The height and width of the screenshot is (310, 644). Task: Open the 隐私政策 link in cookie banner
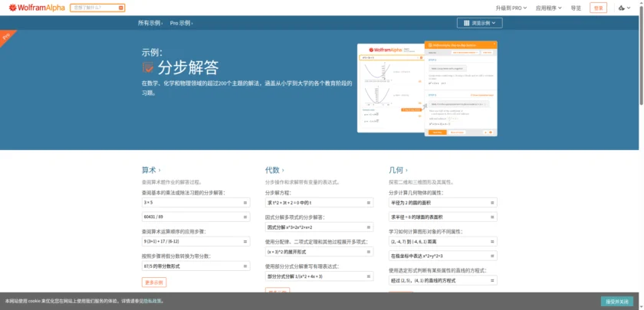click(152, 301)
